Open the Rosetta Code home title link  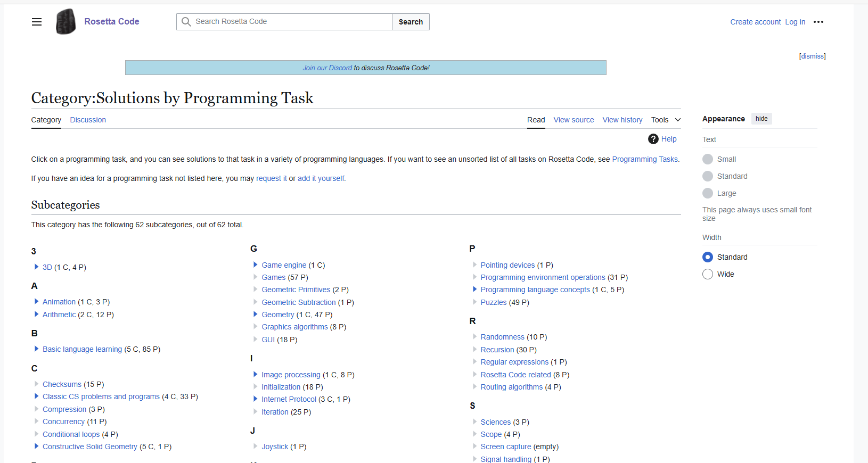click(x=112, y=21)
